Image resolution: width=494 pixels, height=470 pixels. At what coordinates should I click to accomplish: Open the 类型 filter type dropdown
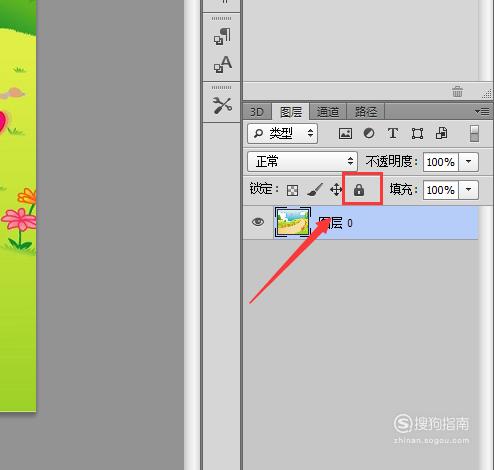[x=282, y=134]
